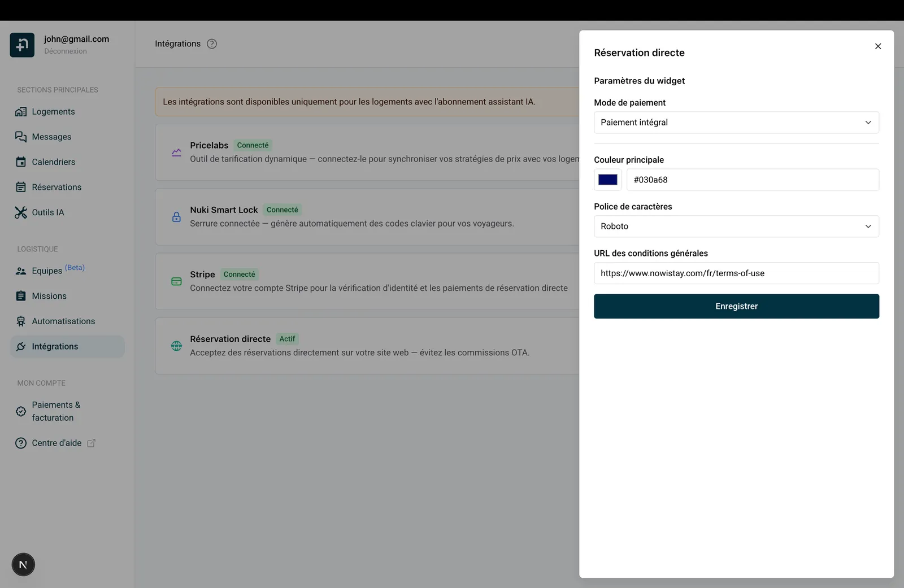The image size is (904, 588).
Task: Click the Intégrations plug icon
Action: pos(21,347)
